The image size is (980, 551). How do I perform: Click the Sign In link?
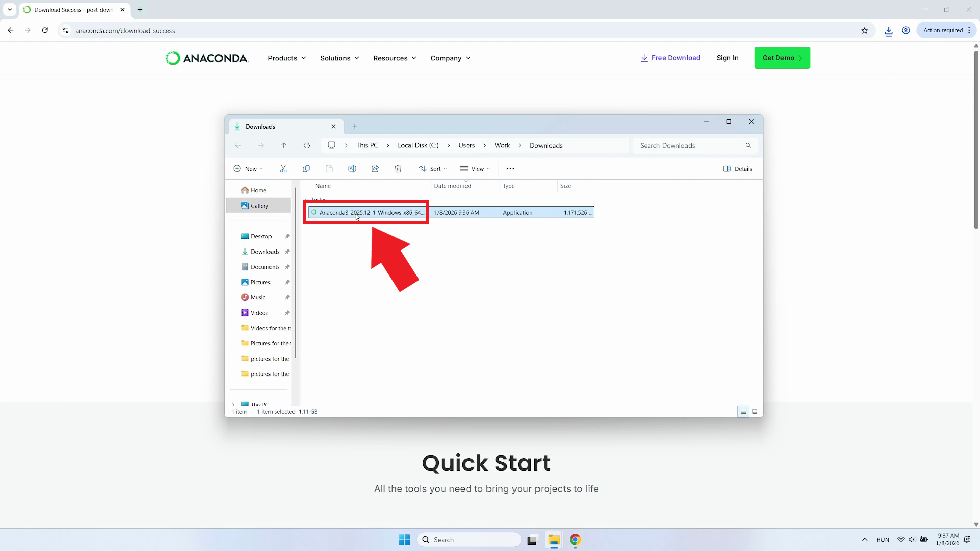coord(727,58)
